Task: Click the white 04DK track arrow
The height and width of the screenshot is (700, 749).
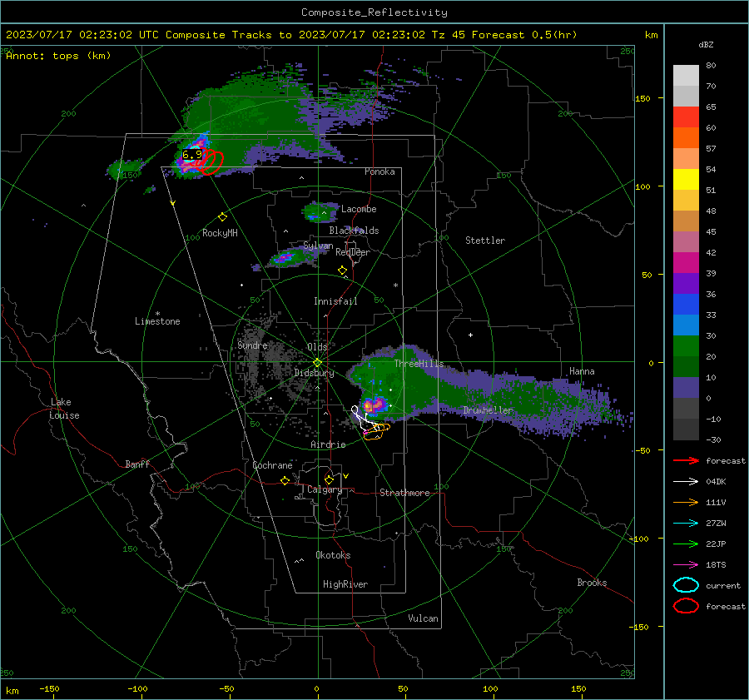Action: click(x=686, y=482)
